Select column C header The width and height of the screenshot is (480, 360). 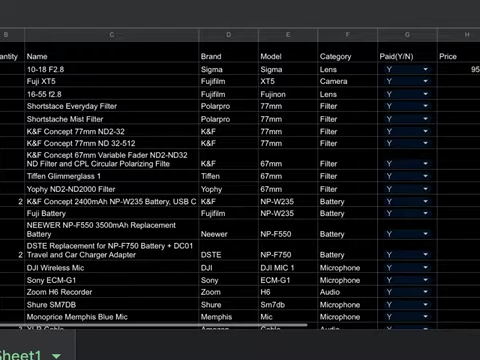[112, 35]
